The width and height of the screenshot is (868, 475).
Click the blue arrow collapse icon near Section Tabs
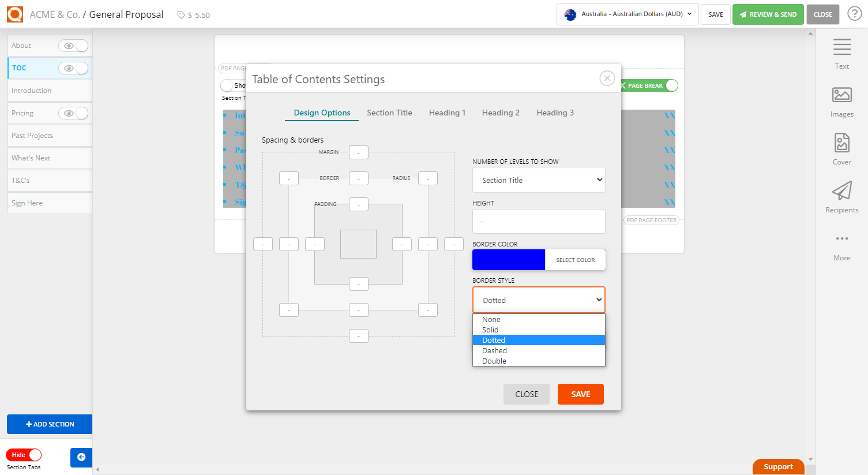81,457
